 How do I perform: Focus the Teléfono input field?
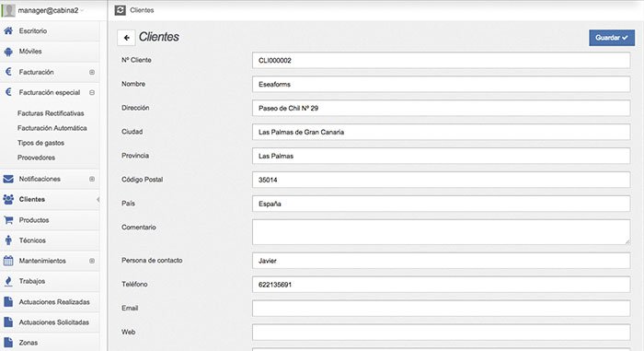(441, 285)
